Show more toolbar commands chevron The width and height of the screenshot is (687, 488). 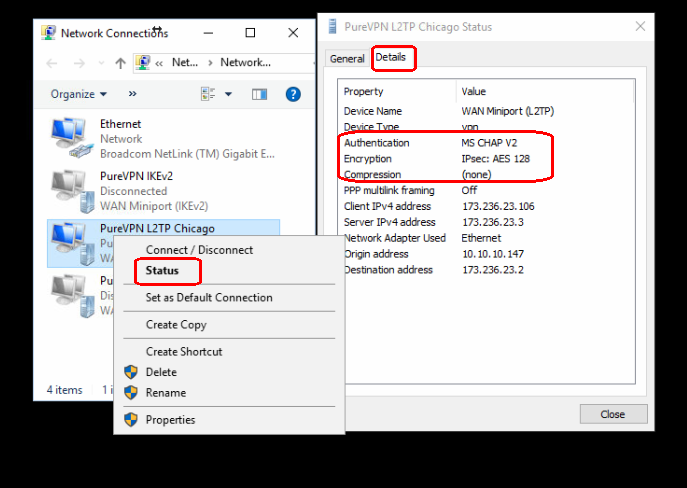(132, 94)
